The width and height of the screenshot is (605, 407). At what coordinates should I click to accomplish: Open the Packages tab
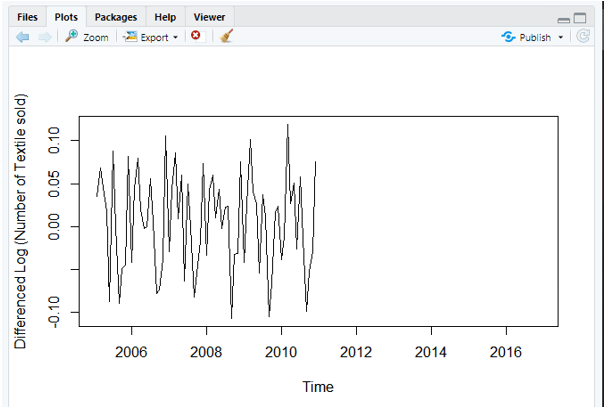(x=116, y=17)
